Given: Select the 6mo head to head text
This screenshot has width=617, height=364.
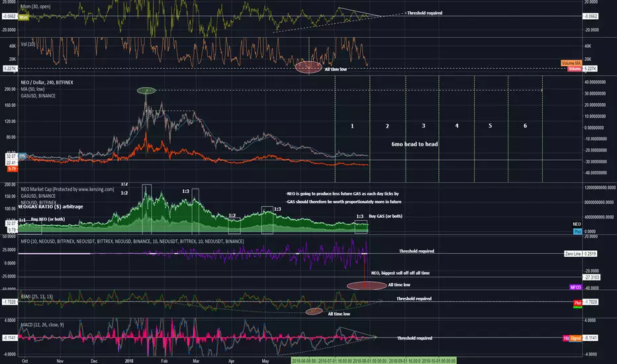Looking at the screenshot, I should (x=414, y=144).
